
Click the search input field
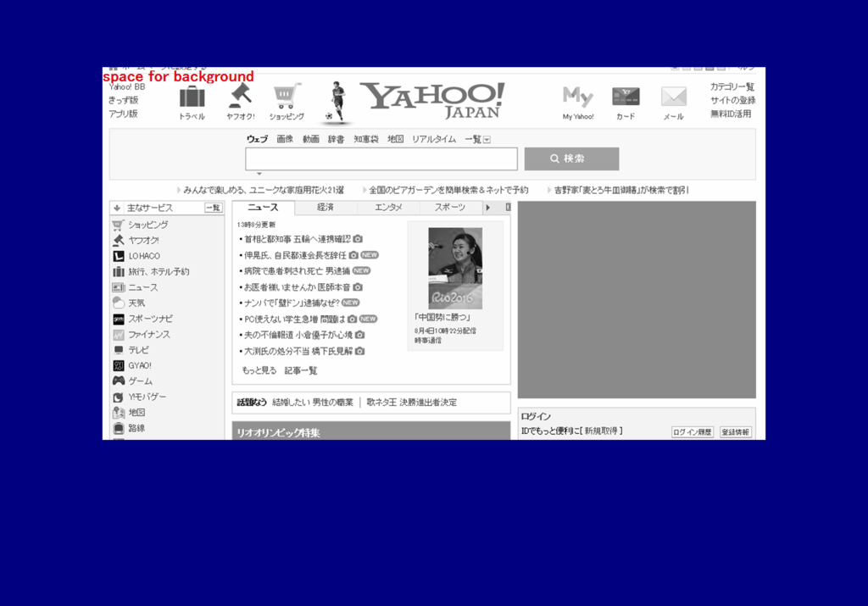tap(381, 158)
